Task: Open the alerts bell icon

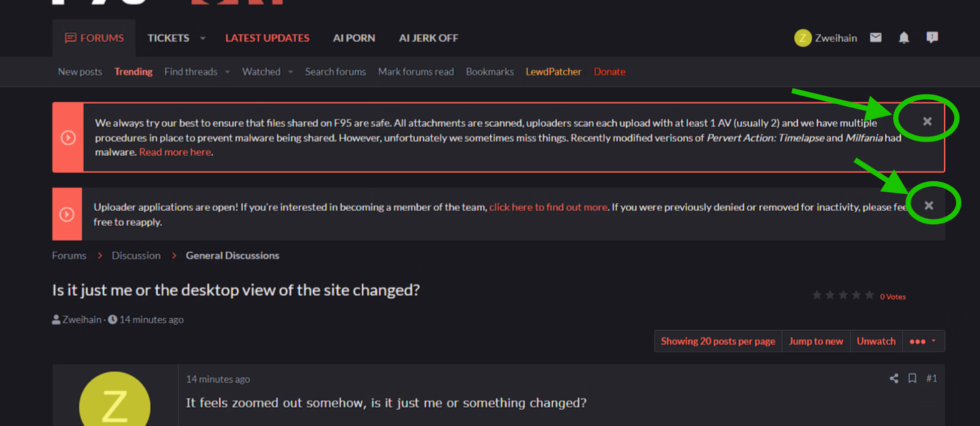Action: [904, 38]
